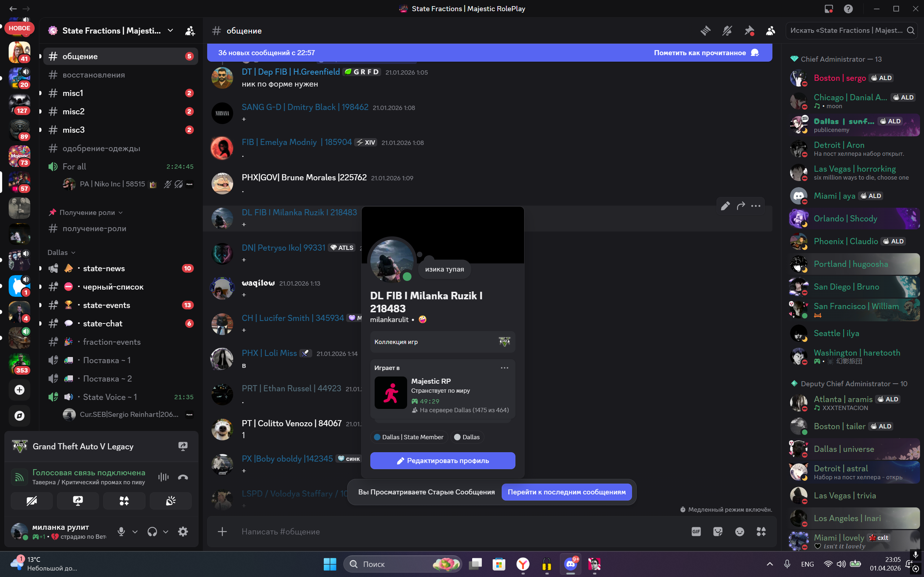Open pinned messages in channel header
Screen dimensions: 924x577
749,31
